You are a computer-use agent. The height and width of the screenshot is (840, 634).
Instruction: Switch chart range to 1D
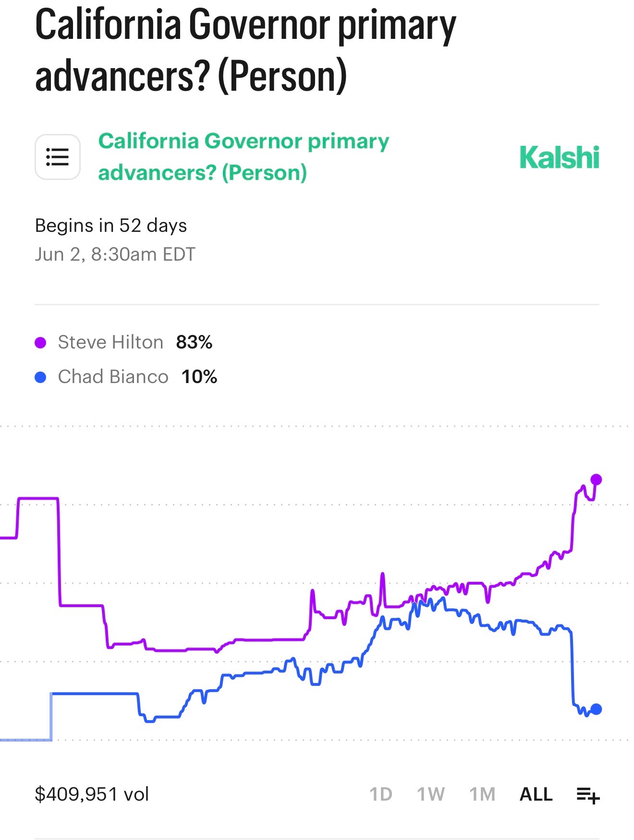(x=380, y=794)
